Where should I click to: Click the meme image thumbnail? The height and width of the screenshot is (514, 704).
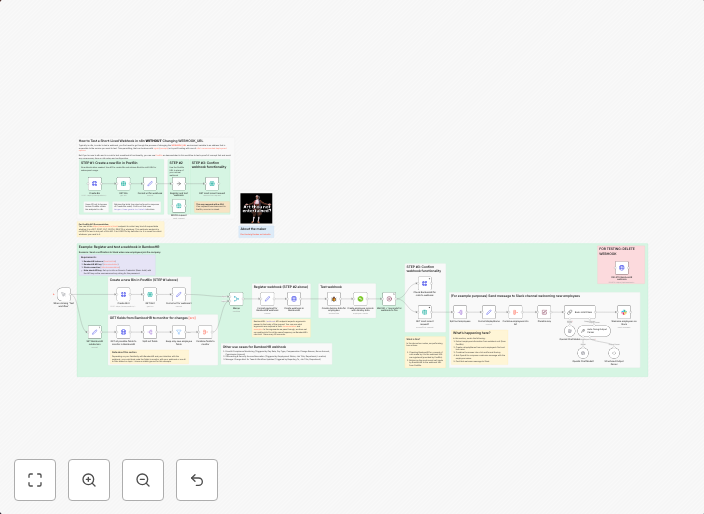pos(256,208)
